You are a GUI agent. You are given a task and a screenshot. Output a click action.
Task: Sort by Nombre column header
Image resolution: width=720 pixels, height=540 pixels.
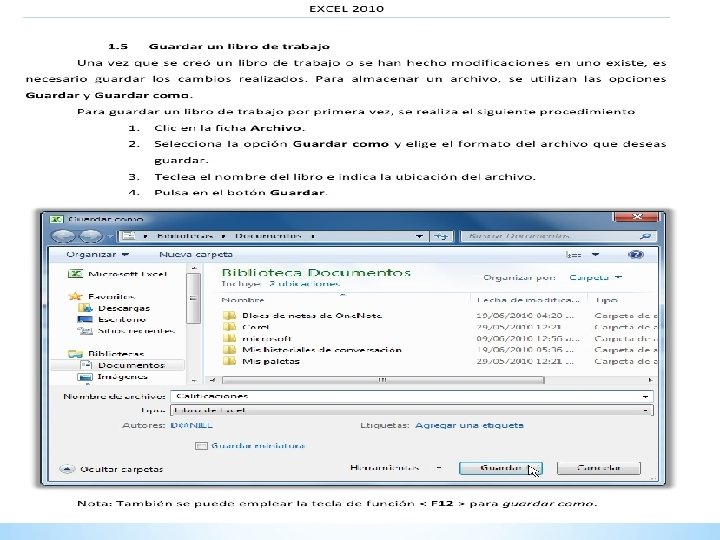242,300
